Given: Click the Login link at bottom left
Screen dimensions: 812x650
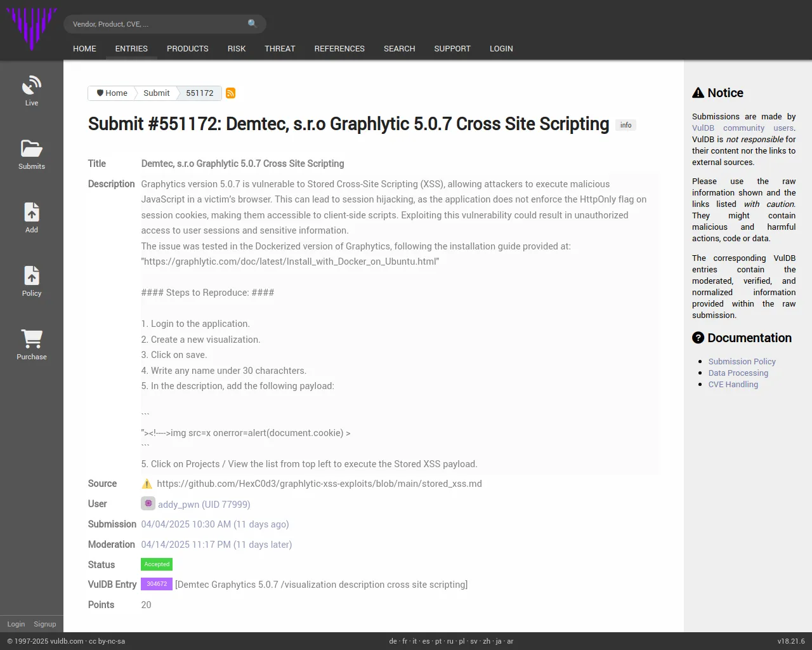Looking at the screenshot, I should click(x=16, y=624).
